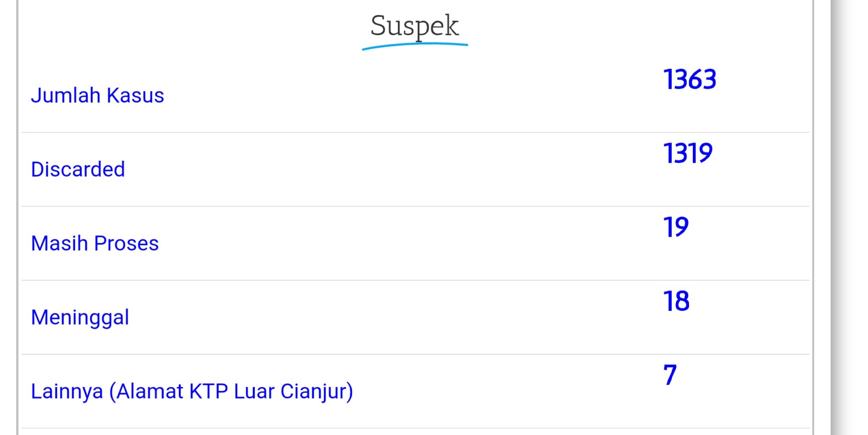868x435 pixels.
Task: Open Lainnya (Alamat KTP Luar Cianjur) link
Action: tap(192, 391)
